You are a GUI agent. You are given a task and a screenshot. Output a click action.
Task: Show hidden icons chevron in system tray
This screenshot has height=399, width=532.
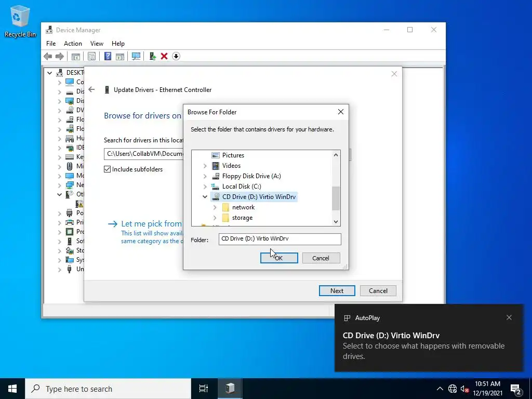point(440,389)
